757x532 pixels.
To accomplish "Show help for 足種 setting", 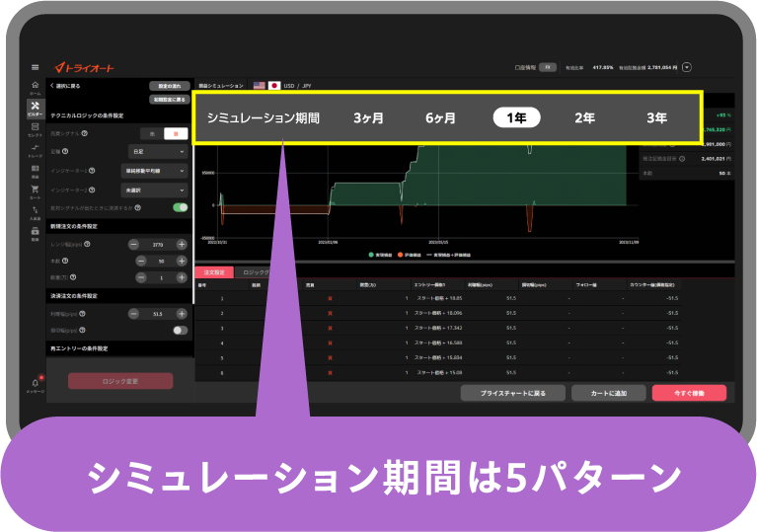I will [65, 152].
